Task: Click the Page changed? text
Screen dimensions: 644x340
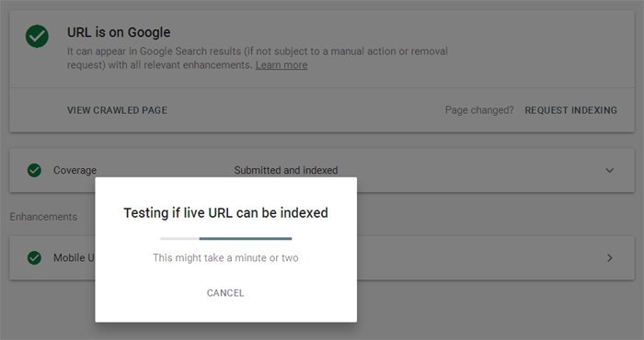Action: tap(479, 110)
